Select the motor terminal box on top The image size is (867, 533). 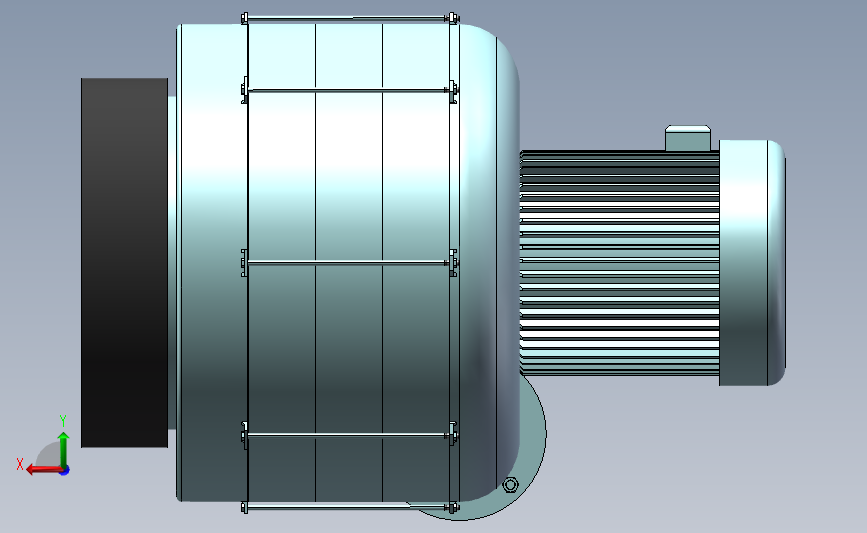tap(688, 138)
